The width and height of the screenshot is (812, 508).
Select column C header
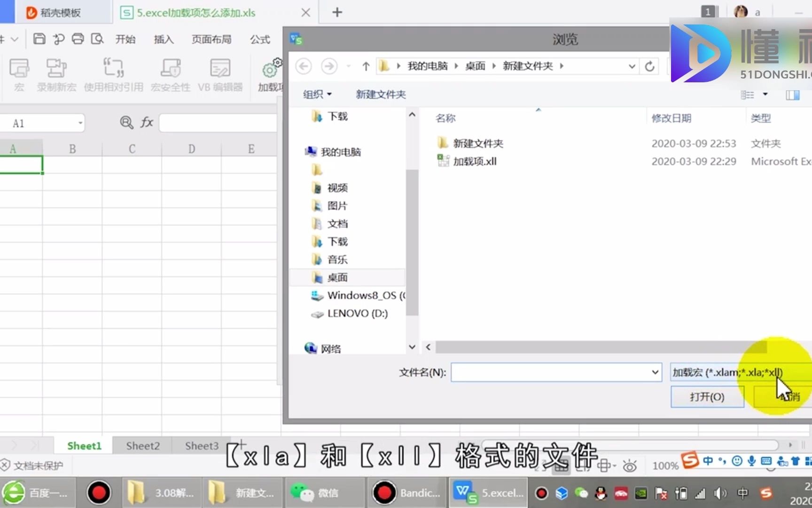[132, 149]
